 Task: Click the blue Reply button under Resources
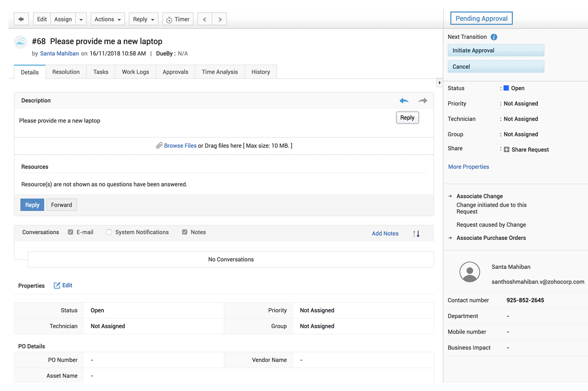(32, 205)
